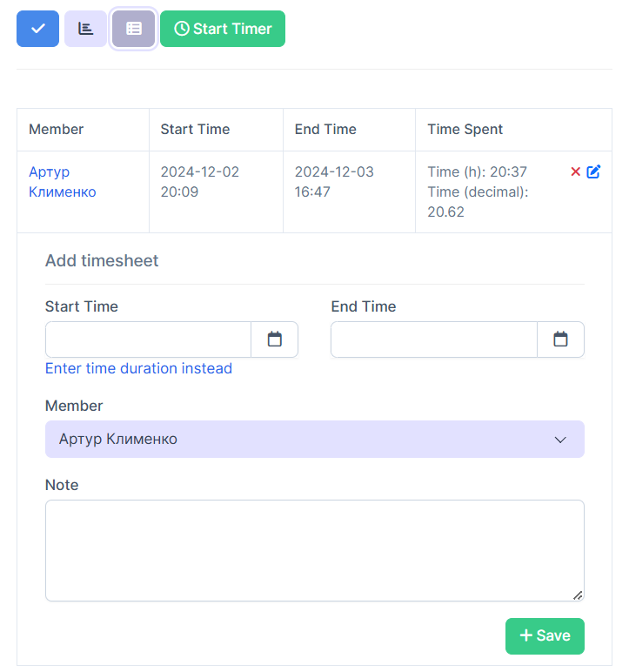Click the blue checkmark button
This screenshot has width=629, height=672.
(37, 29)
